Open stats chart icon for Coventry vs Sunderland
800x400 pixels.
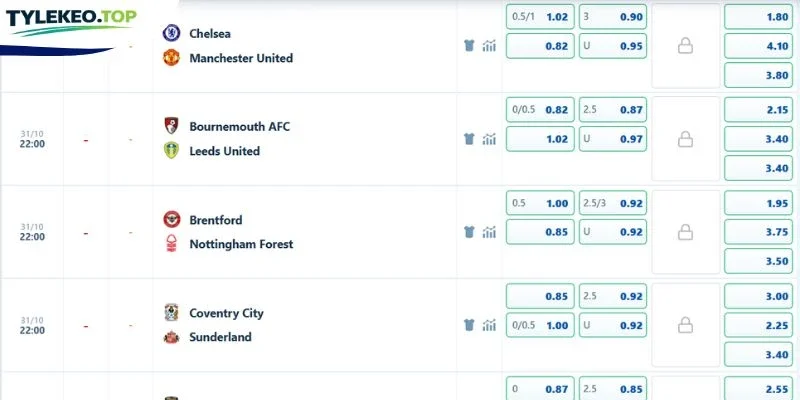click(489, 325)
